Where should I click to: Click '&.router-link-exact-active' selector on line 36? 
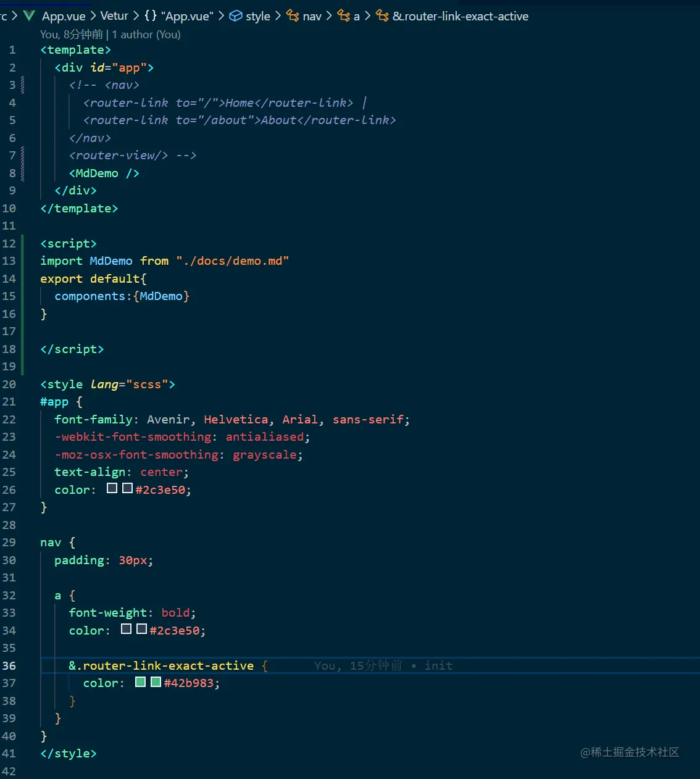161,665
